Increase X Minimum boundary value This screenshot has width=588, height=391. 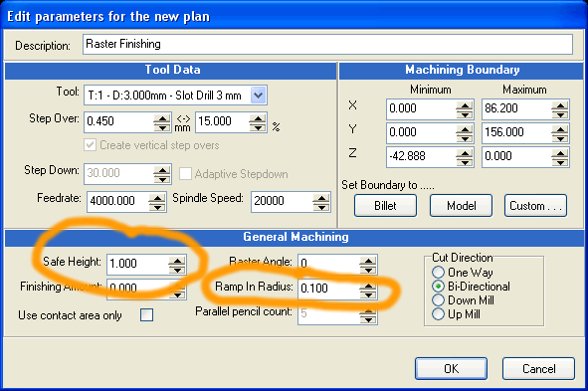[465, 105]
